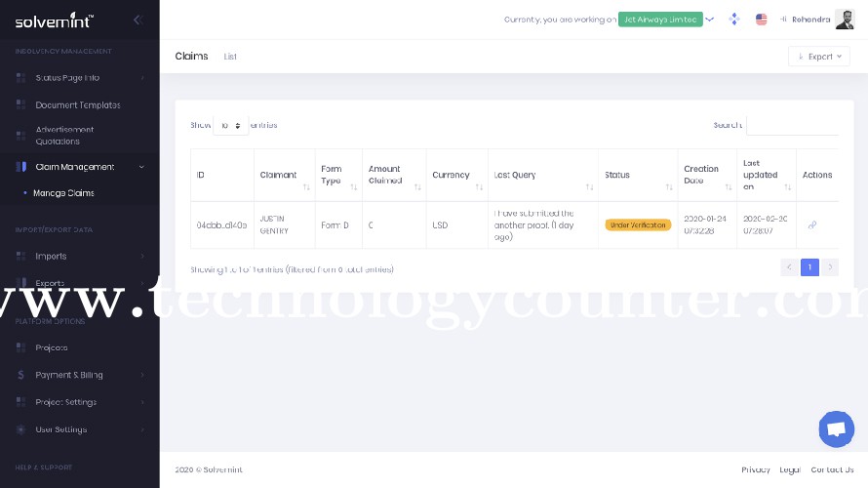The image size is (868, 488).
Task: Click the Imports grid icon
Action: [x=20, y=256]
